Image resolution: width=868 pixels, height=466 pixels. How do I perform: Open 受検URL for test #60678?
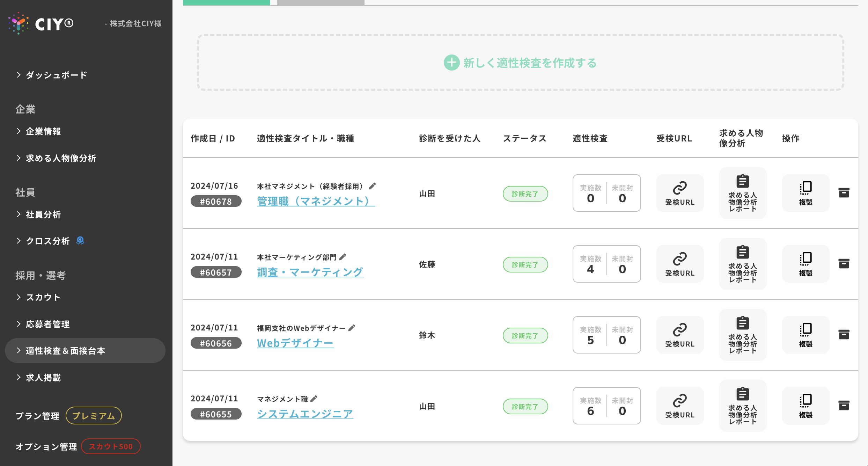click(x=679, y=193)
